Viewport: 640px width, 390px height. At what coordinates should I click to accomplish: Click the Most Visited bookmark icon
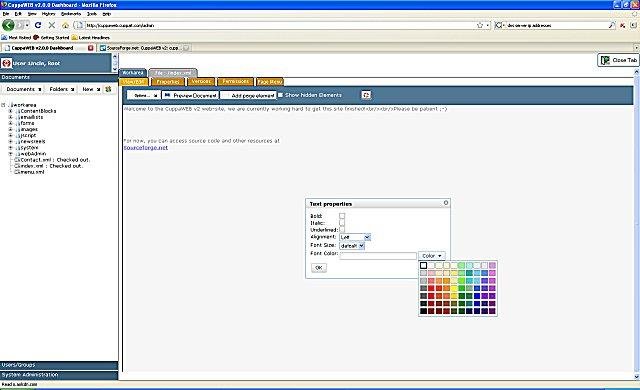(4, 38)
